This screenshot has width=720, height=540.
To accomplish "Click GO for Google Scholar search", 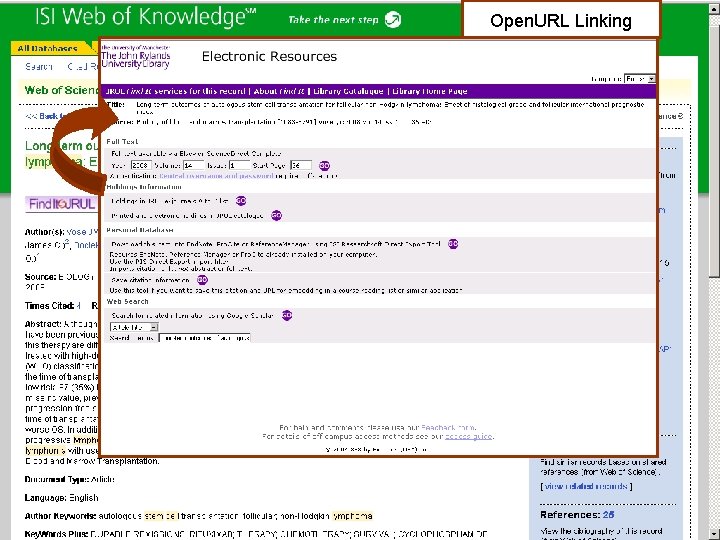I will click(287, 315).
